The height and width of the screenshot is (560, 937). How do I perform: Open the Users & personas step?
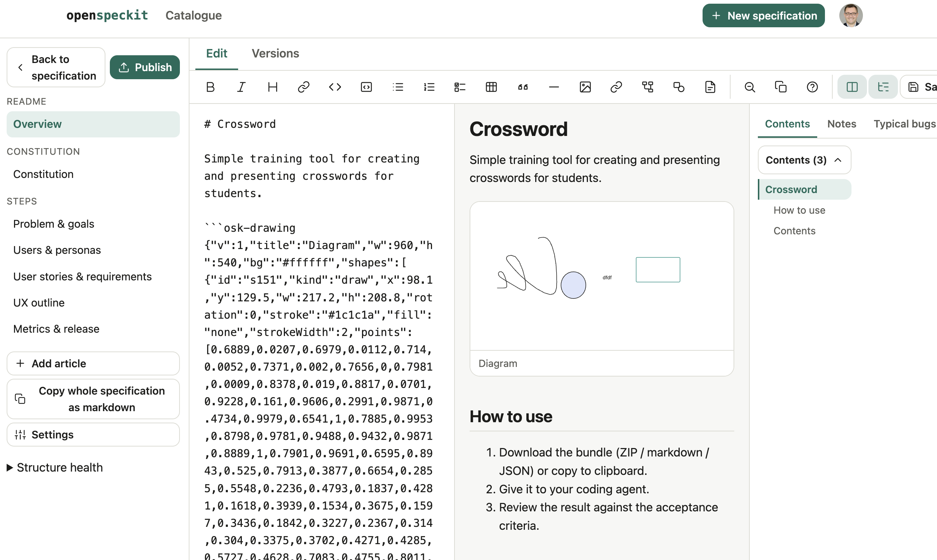coord(93,250)
